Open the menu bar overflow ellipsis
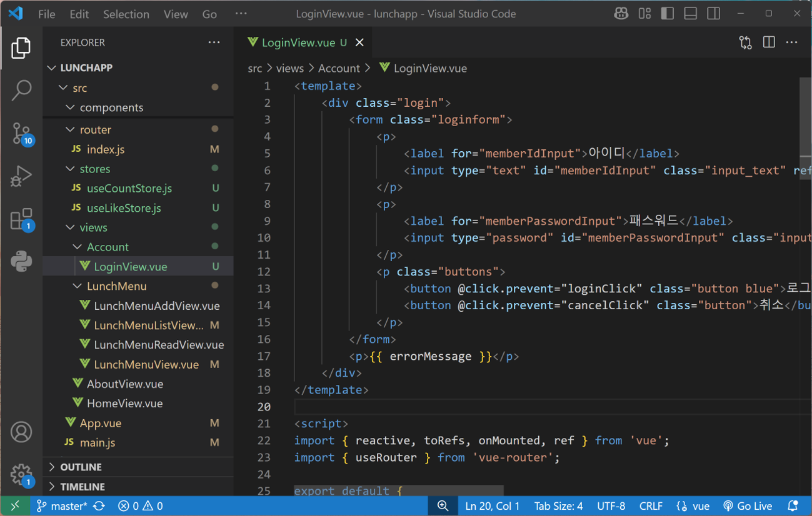812x516 pixels. [x=241, y=14]
